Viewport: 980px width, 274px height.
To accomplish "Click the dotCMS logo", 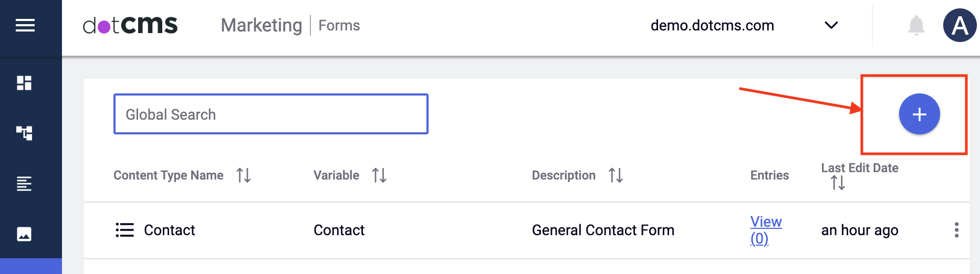I will click(x=130, y=25).
